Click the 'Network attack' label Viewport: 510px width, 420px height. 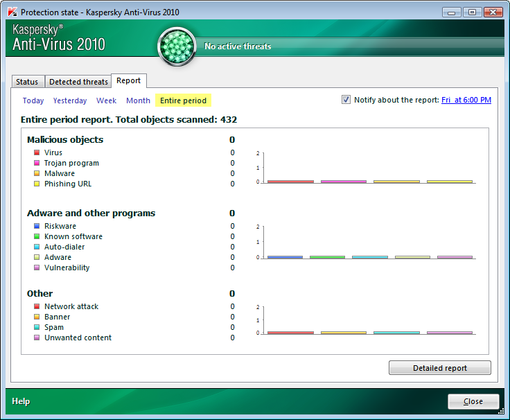pos(71,306)
